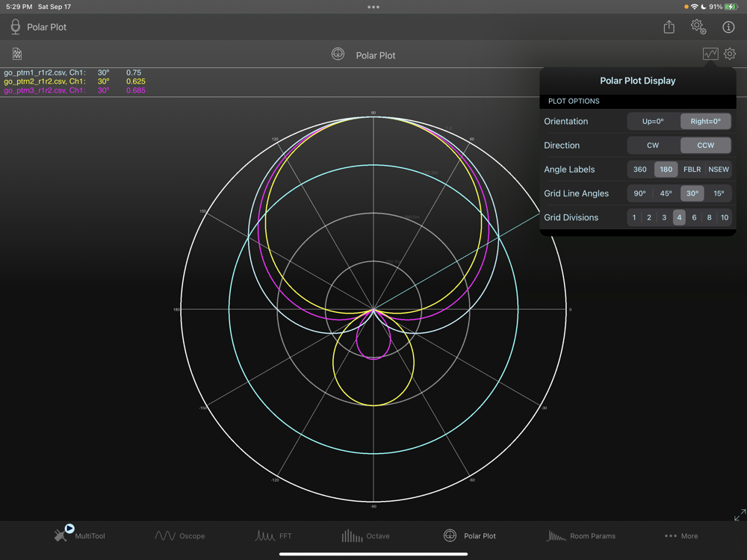The height and width of the screenshot is (560, 747).
Task: Open the file document icon at left
Action: tap(17, 55)
